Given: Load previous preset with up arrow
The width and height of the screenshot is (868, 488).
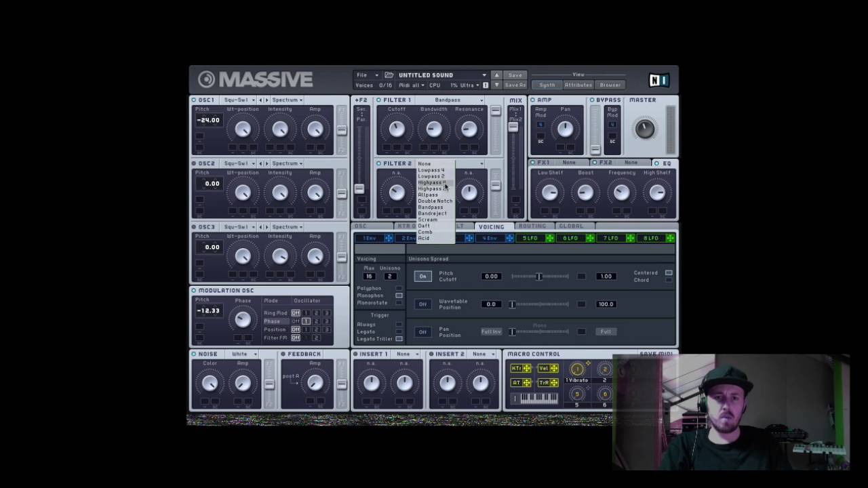Looking at the screenshot, I should pos(496,75).
